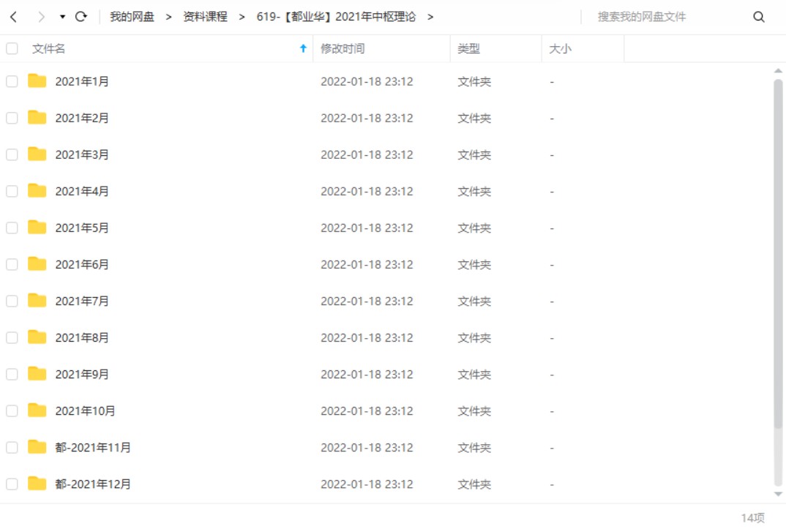Click the 文件夹 type cell of 2021年5月

tap(474, 228)
